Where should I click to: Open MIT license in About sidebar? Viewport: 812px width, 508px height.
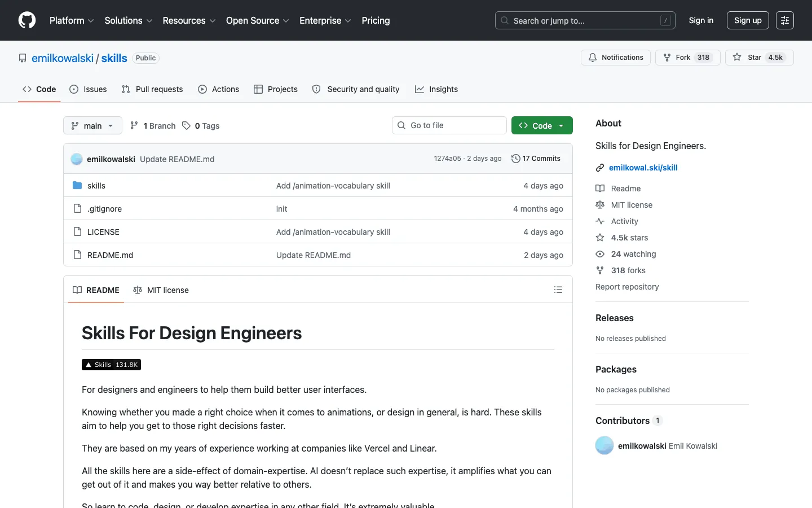[x=624, y=205]
